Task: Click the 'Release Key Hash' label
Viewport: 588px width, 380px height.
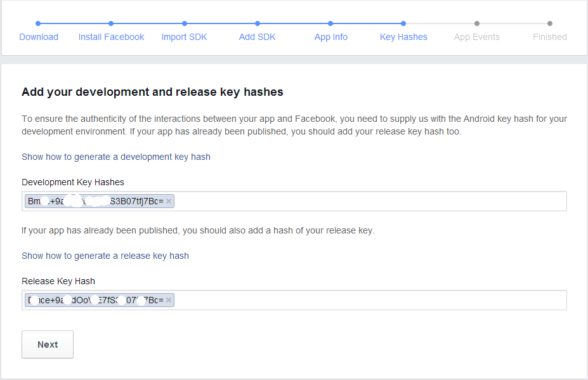Action: (58, 281)
